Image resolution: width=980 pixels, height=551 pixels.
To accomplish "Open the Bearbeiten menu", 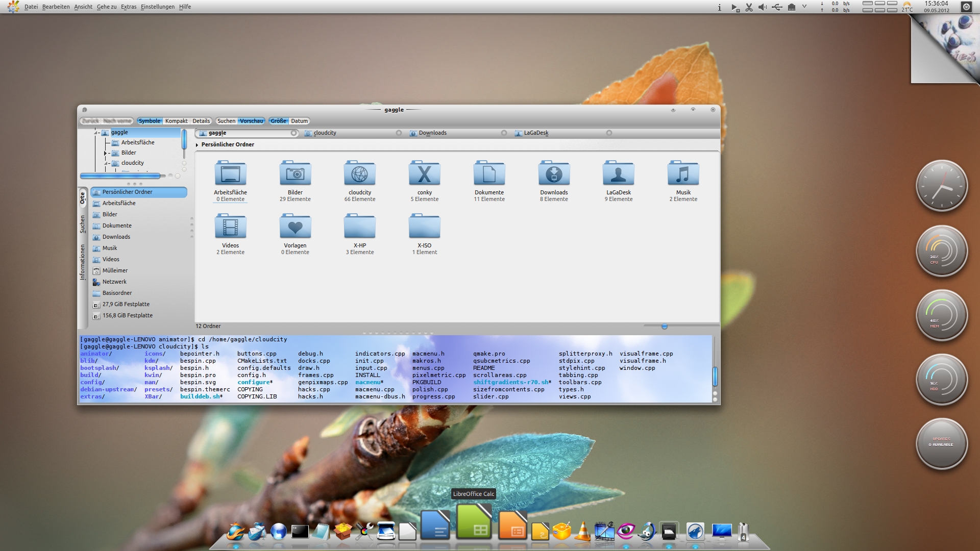I will [56, 7].
